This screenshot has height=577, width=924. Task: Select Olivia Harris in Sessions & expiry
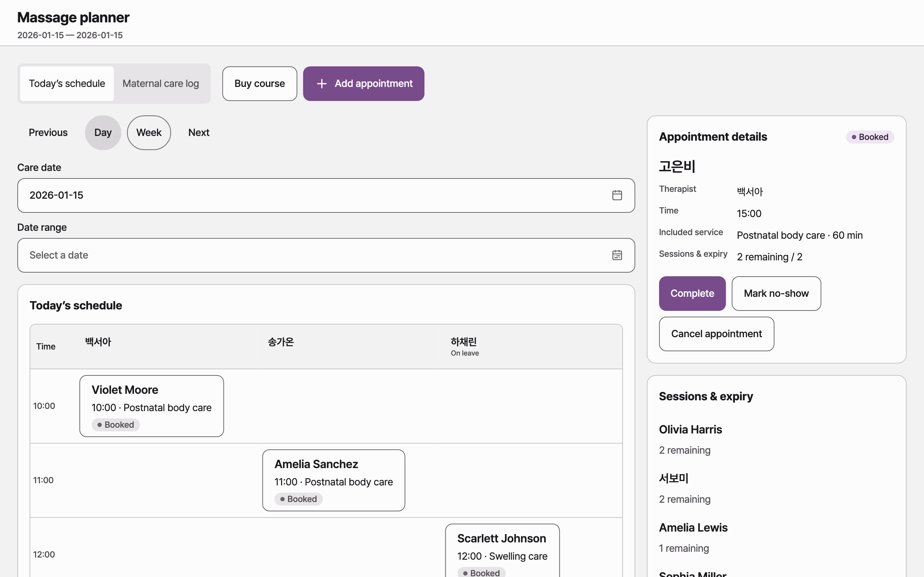tap(690, 429)
